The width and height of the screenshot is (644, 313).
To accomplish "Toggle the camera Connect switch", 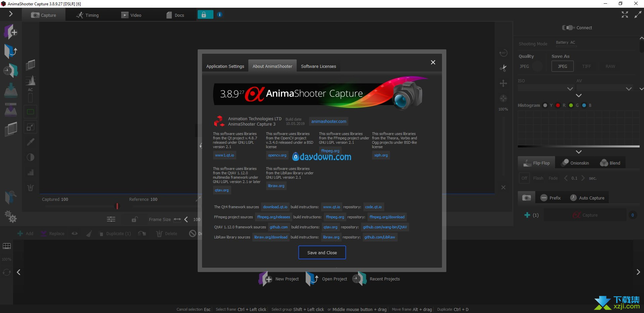I will pyautogui.click(x=568, y=28).
